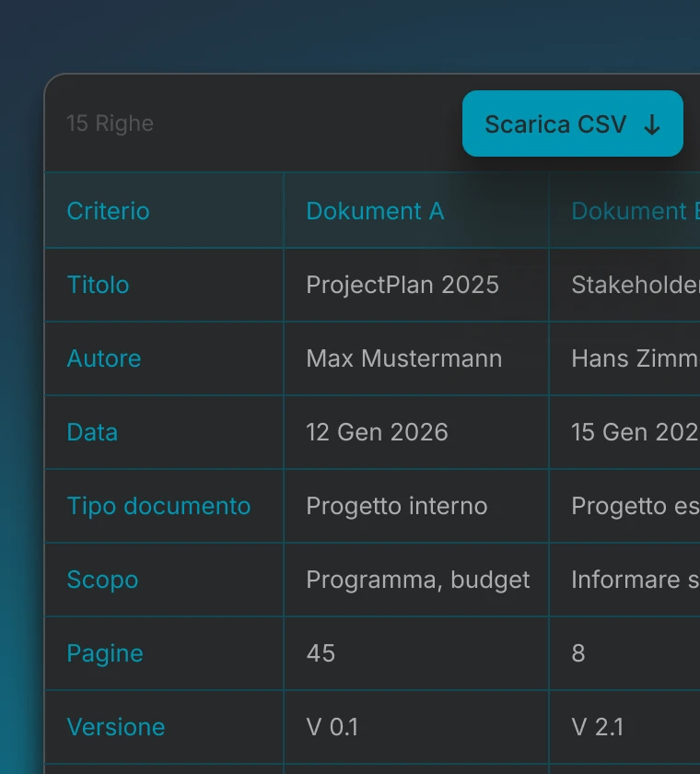Screen dimensions: 700x774
Task: Click the Scopo row label
Action: [x=102, y=580]
